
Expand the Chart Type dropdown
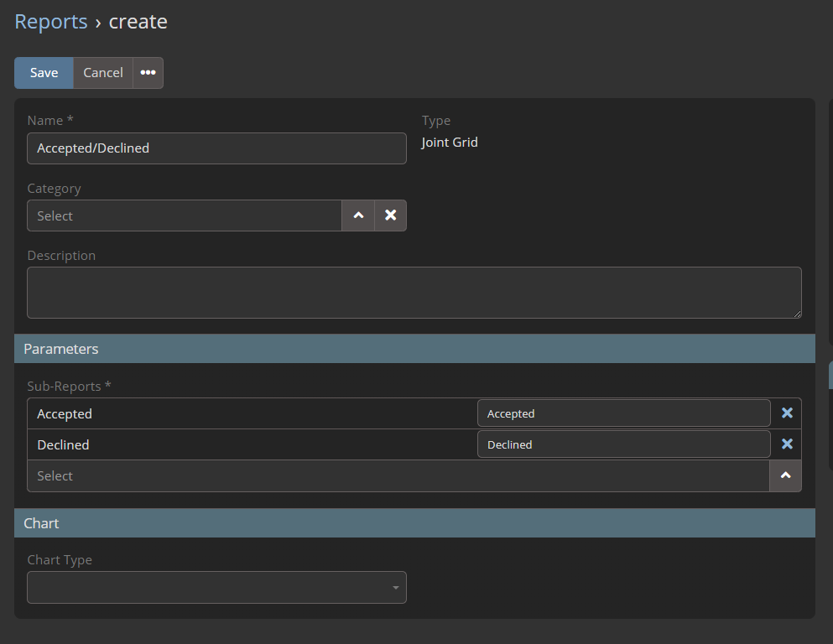pos(216,588)
